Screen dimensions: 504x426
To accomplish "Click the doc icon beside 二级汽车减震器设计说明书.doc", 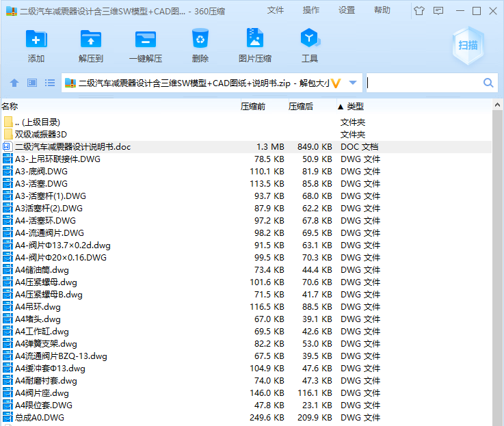I will click(x=8, y=147).
